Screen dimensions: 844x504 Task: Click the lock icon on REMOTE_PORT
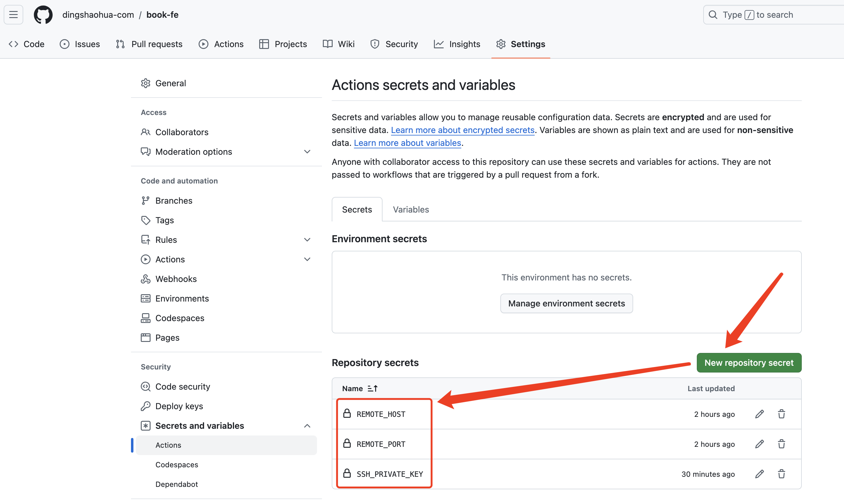347,443
